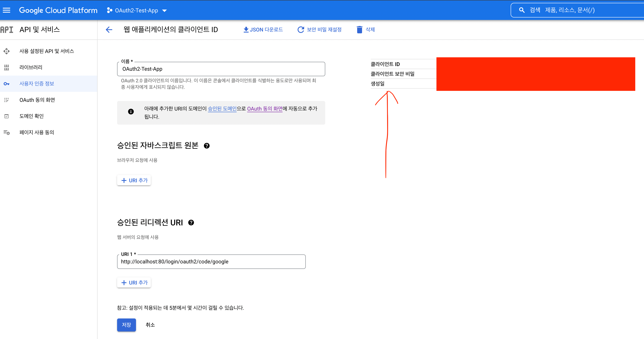Viewport: 644px width, 339px height.
Task: Click the URI 1 redirect input field
Action: pos(211,262)
